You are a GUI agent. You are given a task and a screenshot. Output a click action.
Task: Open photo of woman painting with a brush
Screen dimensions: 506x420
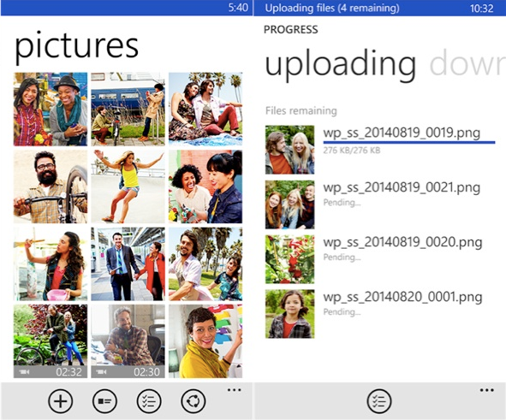click(51, 264)
